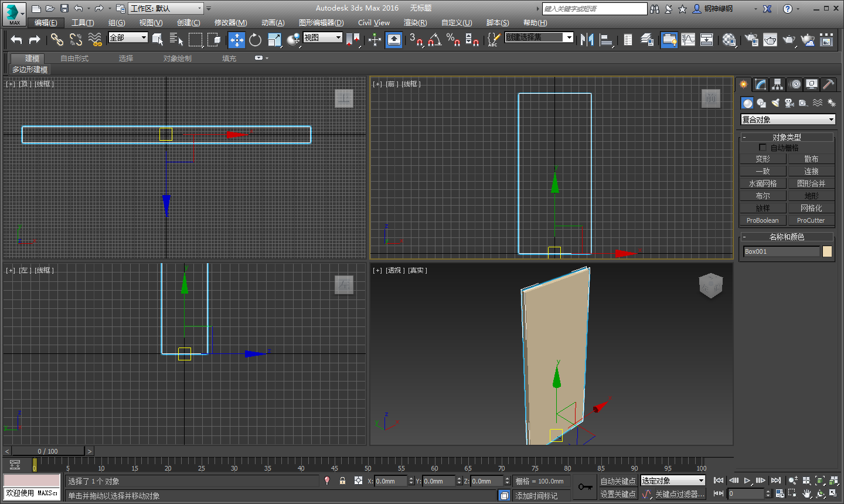844x504 pixels.
Task: Click the Redo arrow in main toolbar
Action: 35,39
